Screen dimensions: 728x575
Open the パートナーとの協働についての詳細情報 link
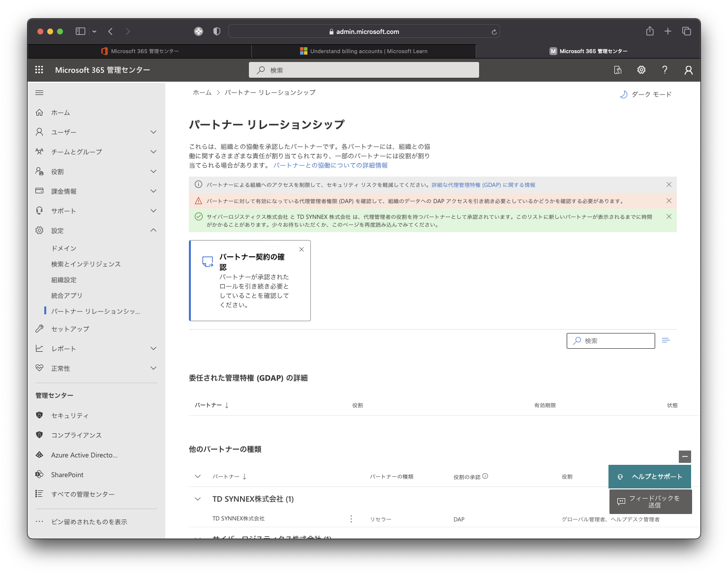(331, 165)
